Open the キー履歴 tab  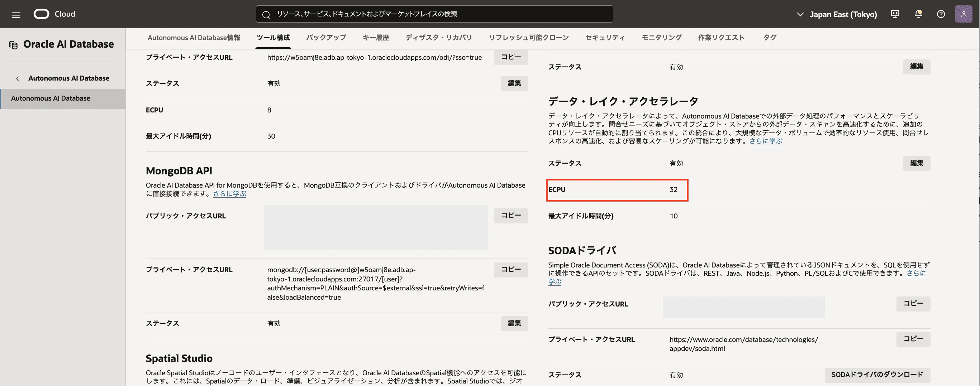click(376, 38)
